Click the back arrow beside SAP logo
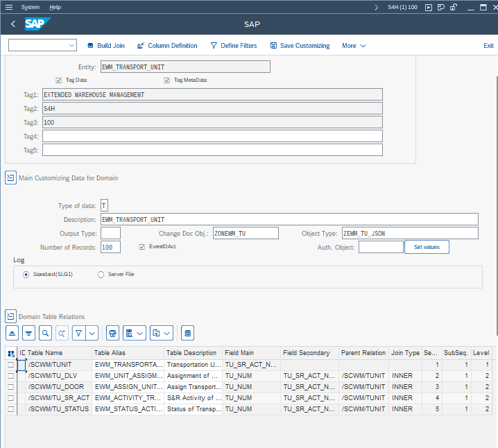This screenshot has height=448, width=498. pos(13,24)
